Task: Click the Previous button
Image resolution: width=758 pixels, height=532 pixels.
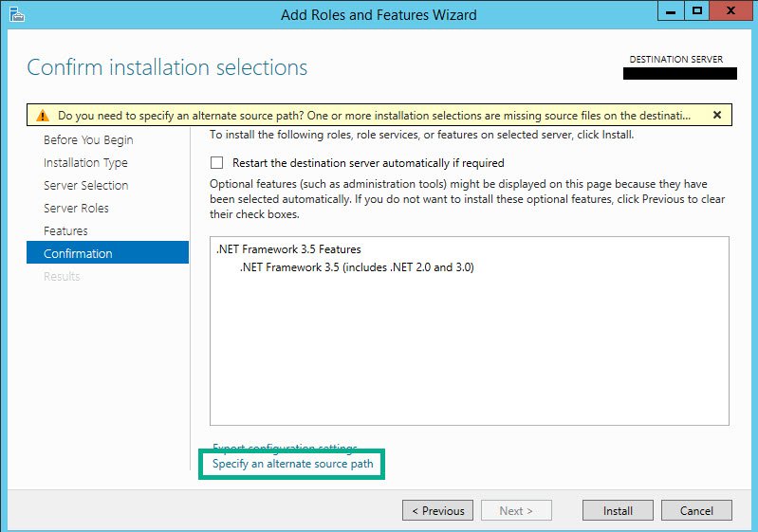Action: (437, 510)
